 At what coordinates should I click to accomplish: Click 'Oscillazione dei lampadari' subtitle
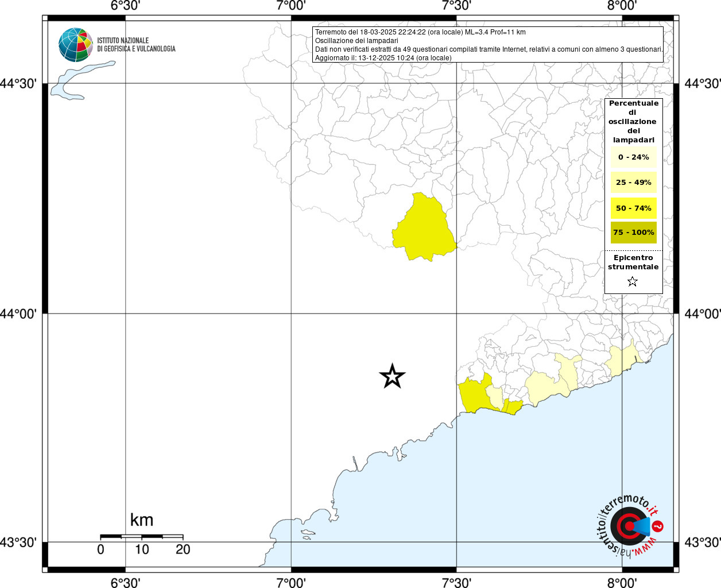point(356,41)
